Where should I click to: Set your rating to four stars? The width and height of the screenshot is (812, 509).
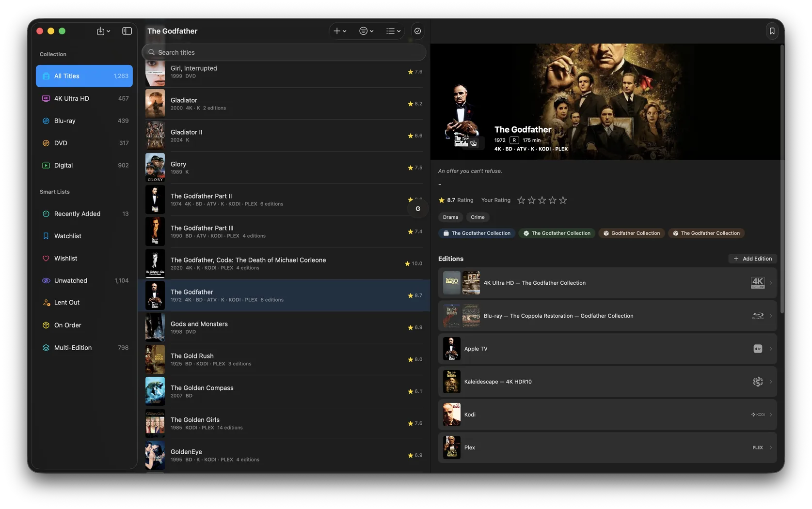coord(553,200)
